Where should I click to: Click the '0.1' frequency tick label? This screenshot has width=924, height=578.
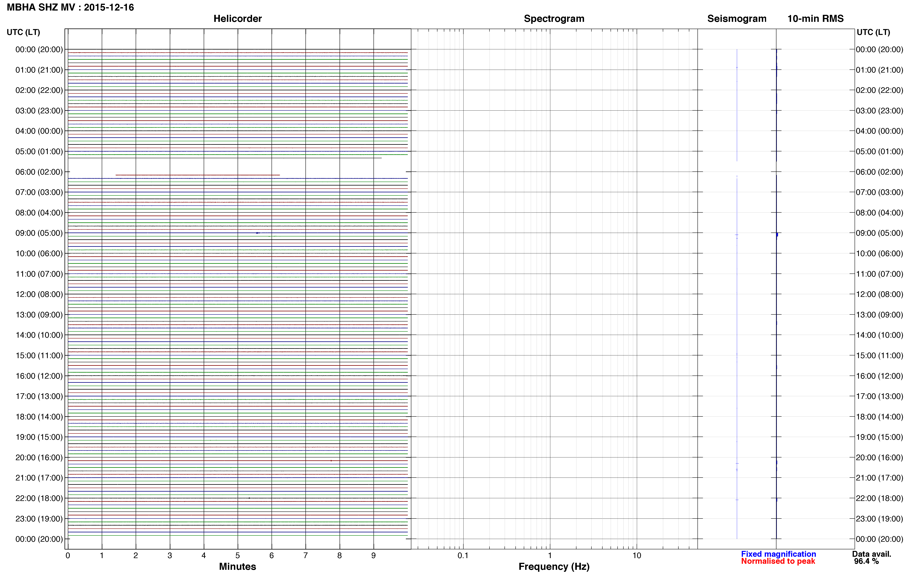coord(463,555)
